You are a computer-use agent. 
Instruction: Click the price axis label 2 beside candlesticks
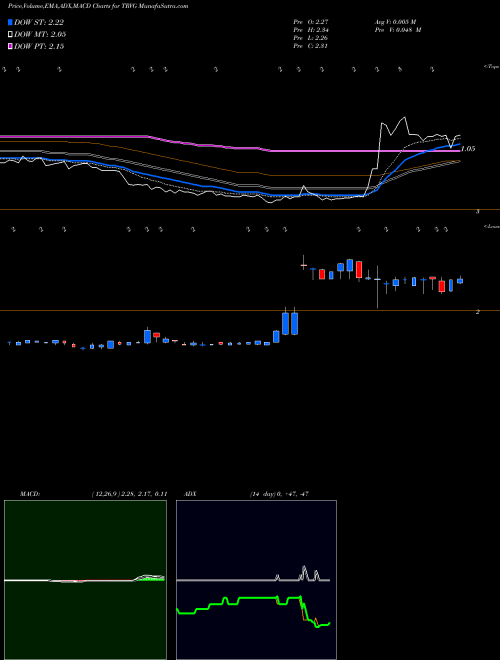click(x=477, y=312)
